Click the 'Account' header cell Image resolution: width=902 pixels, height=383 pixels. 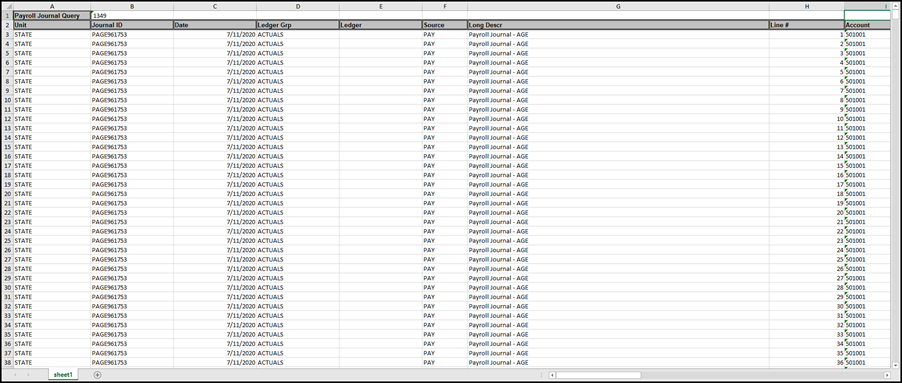[867, 25]
